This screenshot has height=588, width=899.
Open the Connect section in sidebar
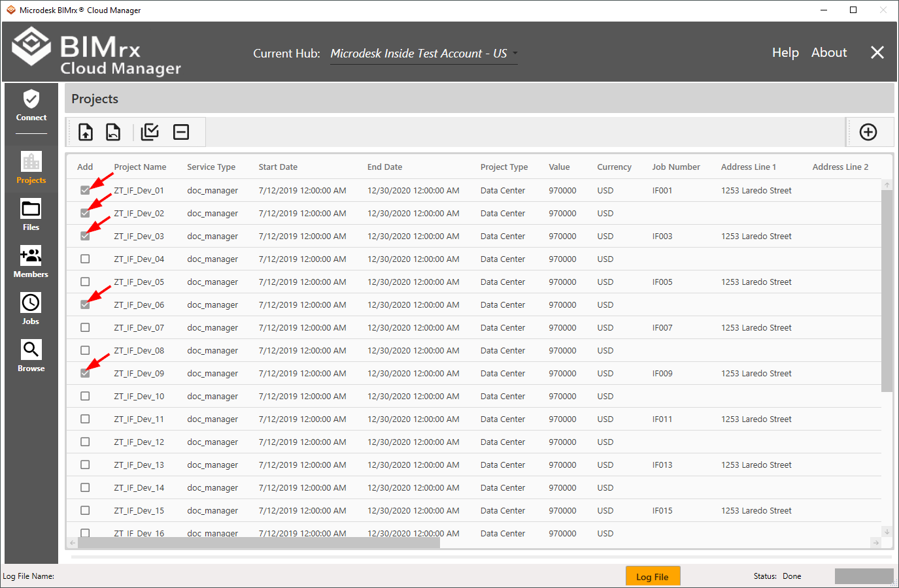(31, 106)
